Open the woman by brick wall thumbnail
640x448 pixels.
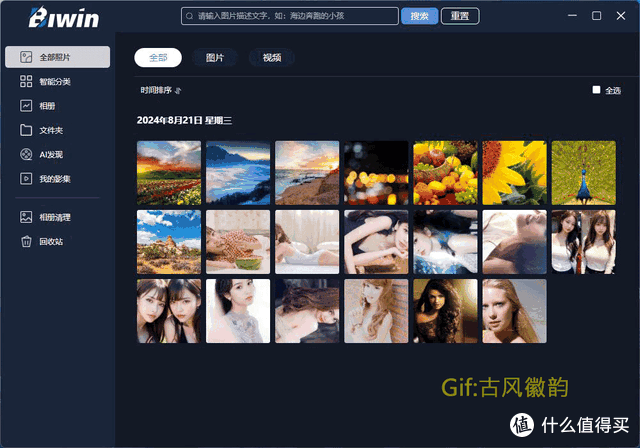tap(376, 311)
